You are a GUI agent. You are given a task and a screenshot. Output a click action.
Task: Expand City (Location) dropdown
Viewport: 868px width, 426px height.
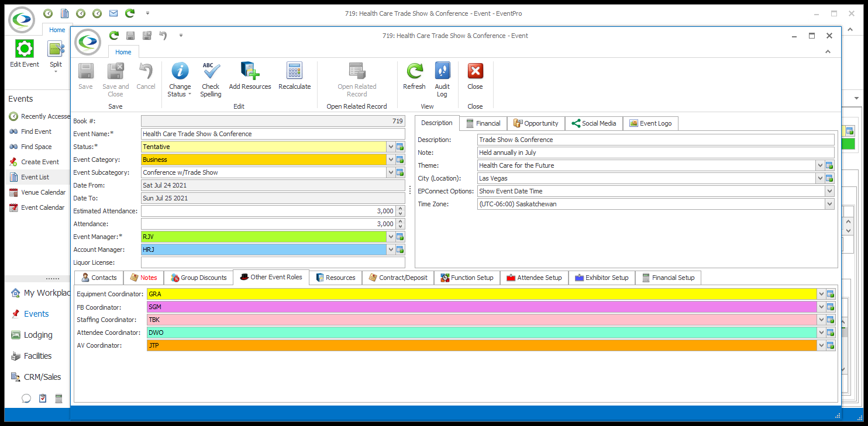coord(820,178)
